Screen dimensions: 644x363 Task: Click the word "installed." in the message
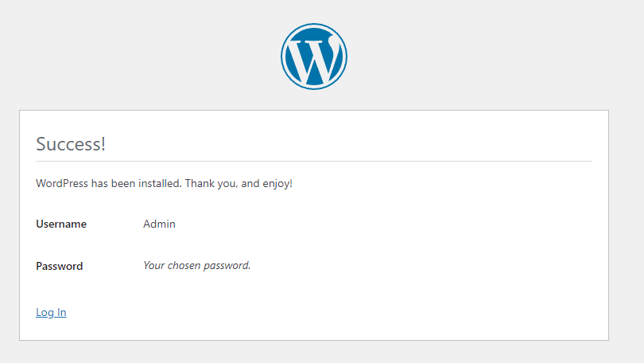pyautogui.click(x=160, y=184)
